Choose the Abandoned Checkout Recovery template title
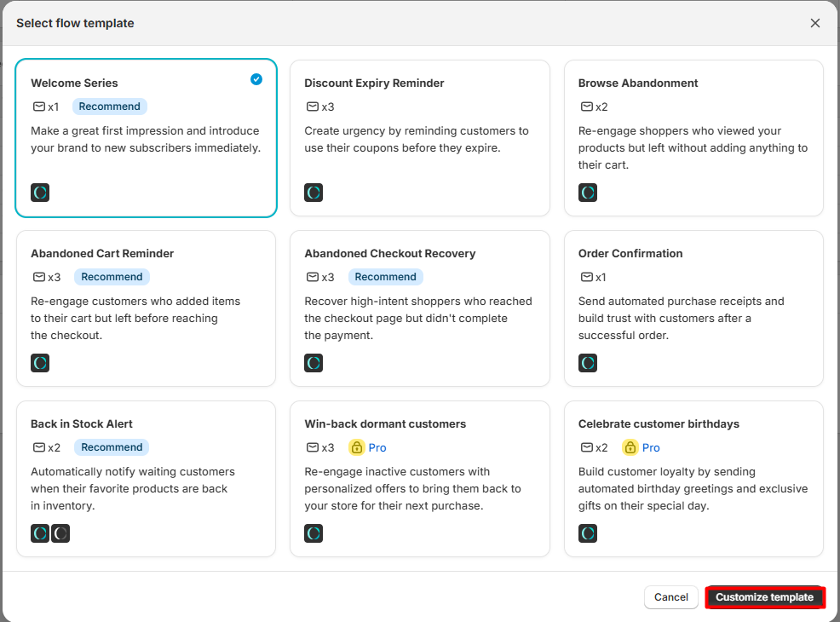The height and width of the screenshot is (622, 840). (x=390, y=253)
